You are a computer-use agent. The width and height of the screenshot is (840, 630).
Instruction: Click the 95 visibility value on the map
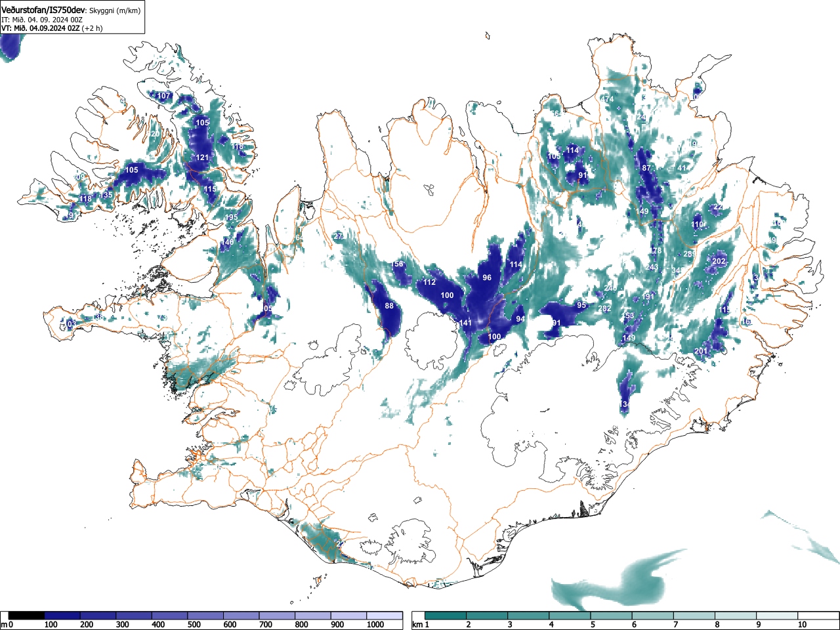[x=581, y=305]
